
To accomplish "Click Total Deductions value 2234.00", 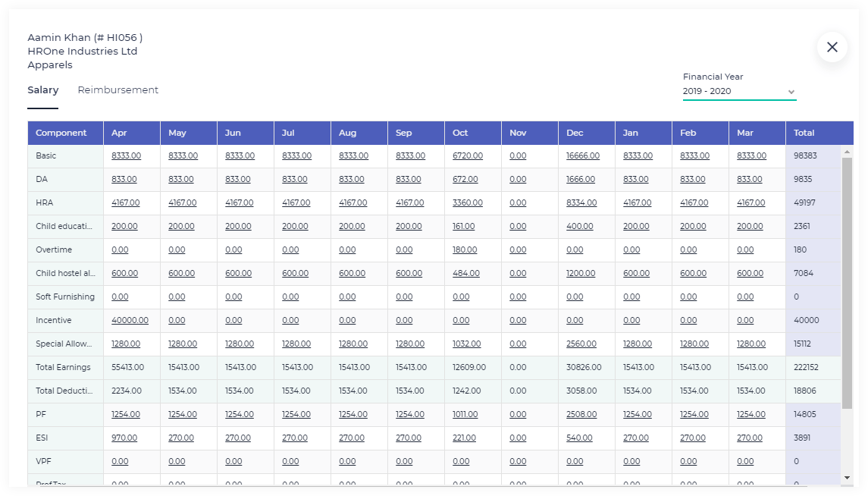I will pyautogui.click(x=126, y=391).
